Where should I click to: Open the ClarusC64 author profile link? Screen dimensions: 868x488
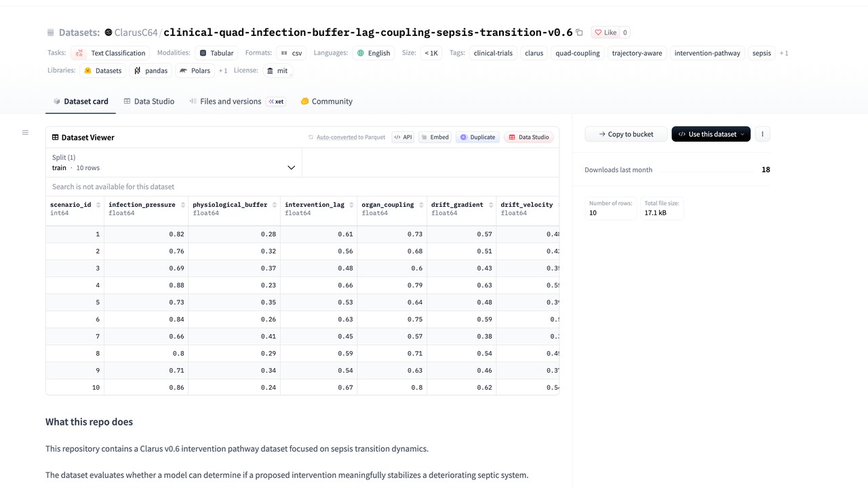136,33
